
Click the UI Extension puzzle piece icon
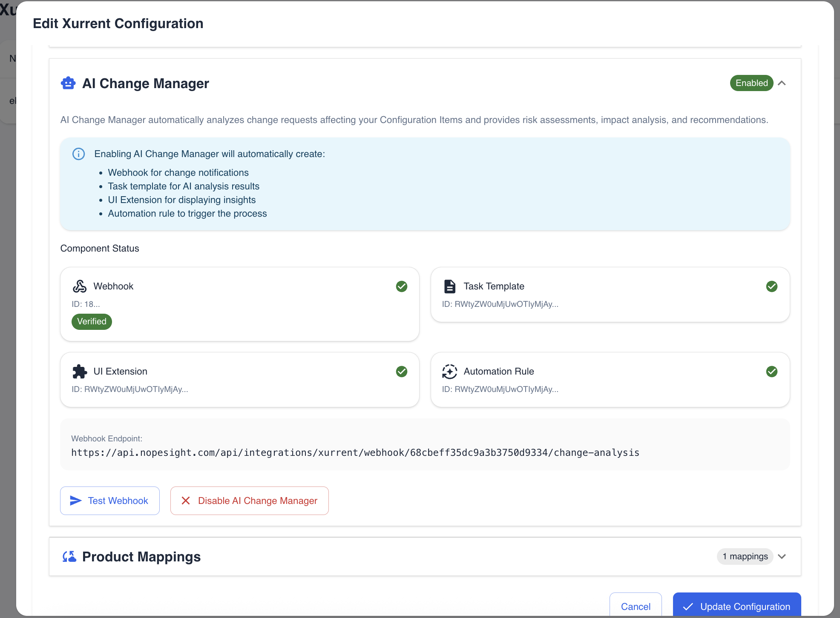coord(79,371)
